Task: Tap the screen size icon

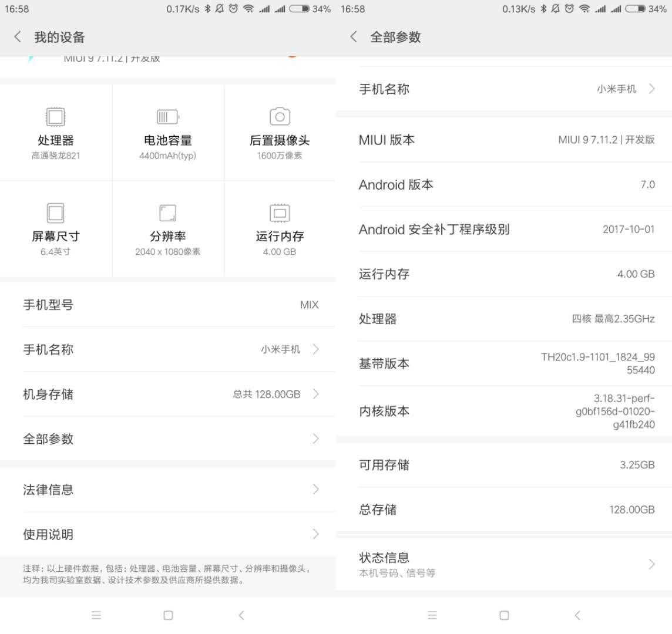Action: click(x=56, y=213)
